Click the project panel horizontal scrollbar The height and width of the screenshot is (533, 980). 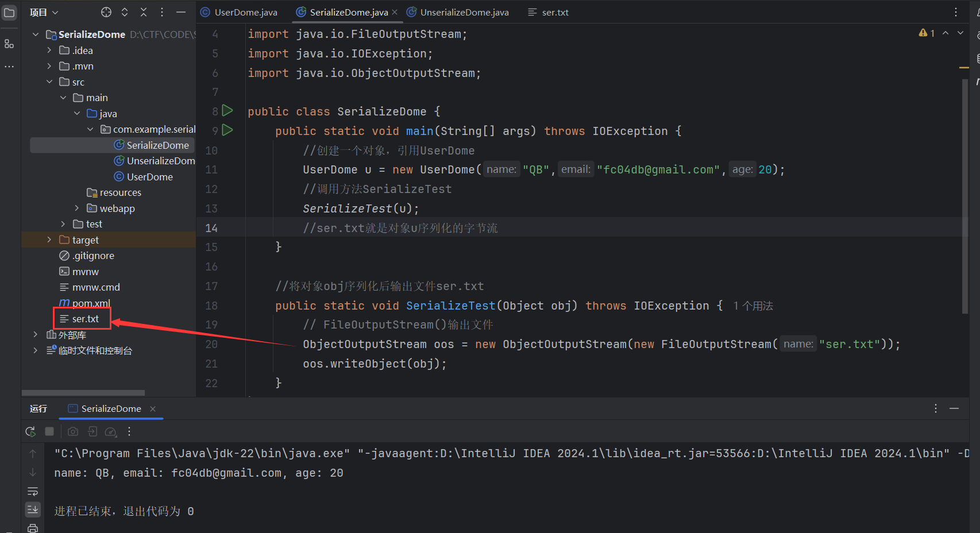(x=83, y=393)
